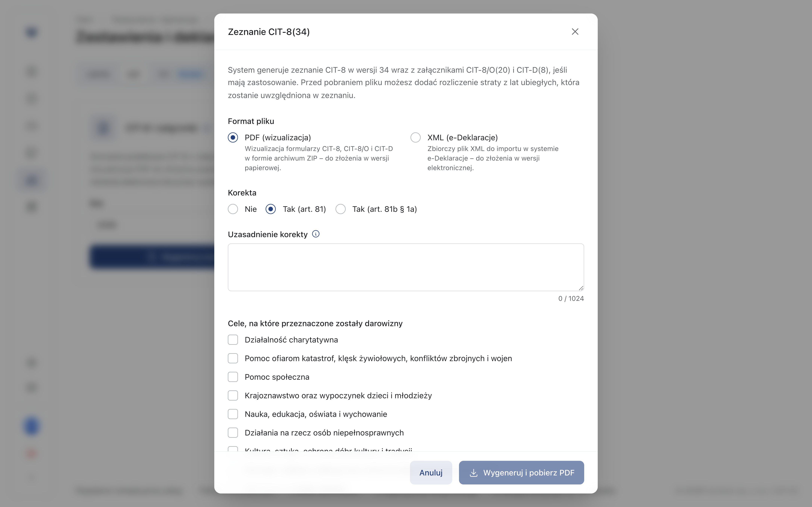The height and width of the screenshot is (507, 812).
Task: Check Działania na rzecz osób niepełnosprawnych
Action: click(x=233, y=433)
